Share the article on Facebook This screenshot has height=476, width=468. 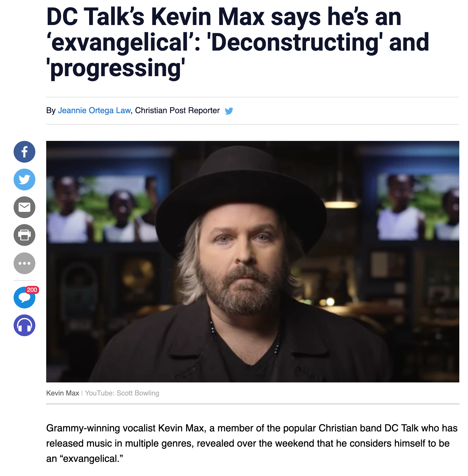coord(24,152)
